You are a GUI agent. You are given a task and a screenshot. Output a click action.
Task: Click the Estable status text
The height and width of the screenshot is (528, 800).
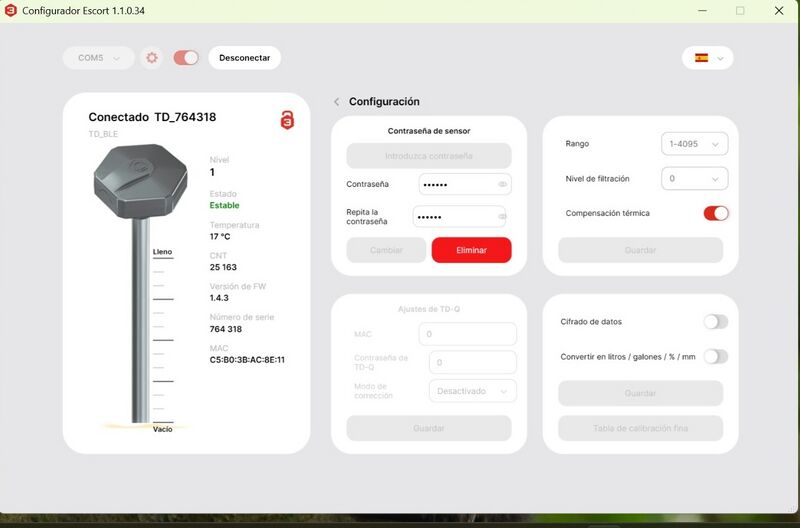tap(224, 205)
